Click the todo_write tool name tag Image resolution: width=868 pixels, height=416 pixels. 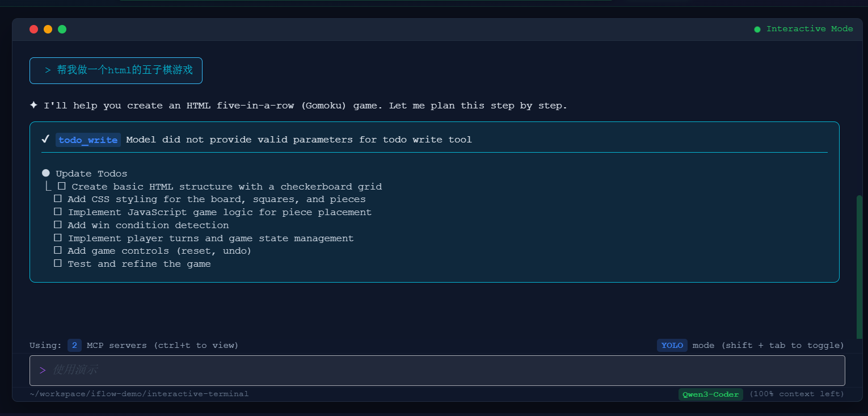[88, 140]
